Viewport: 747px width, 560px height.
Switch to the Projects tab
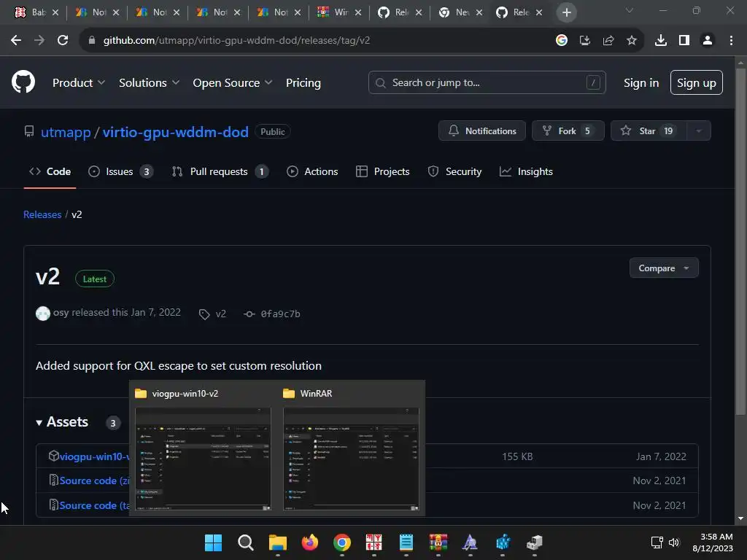pos(382,171)
